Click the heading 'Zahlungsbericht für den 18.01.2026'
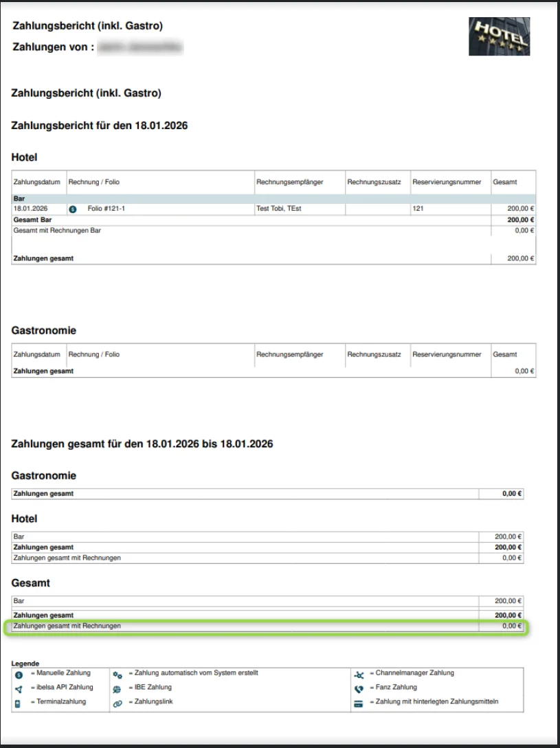This screenshot has height=748, width=560. click(100, 126)
